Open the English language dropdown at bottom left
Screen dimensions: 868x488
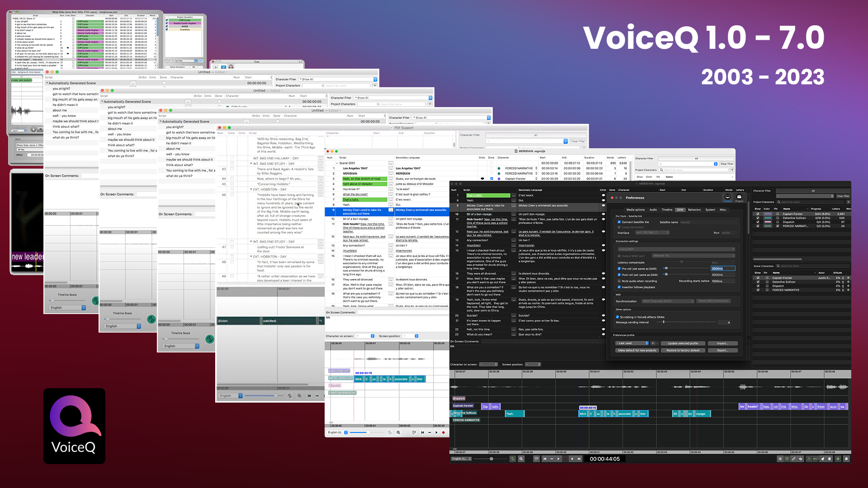tap(461, 459)
